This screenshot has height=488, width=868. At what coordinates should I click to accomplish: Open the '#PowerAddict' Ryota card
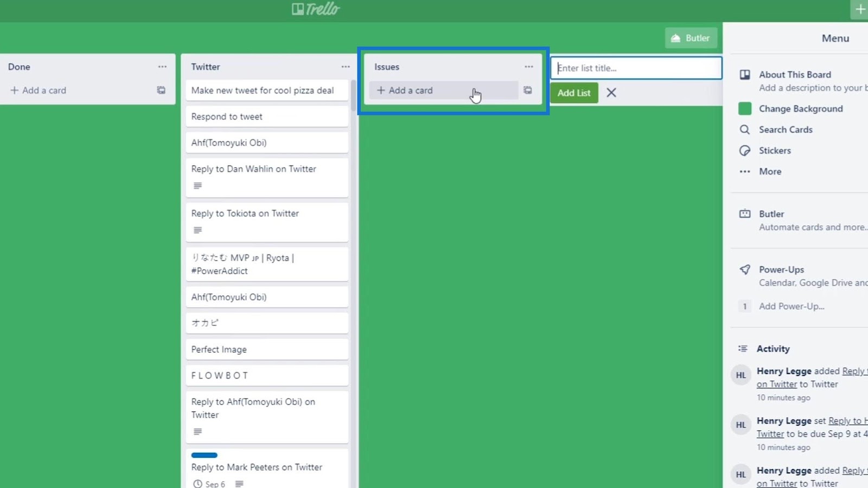267,264
